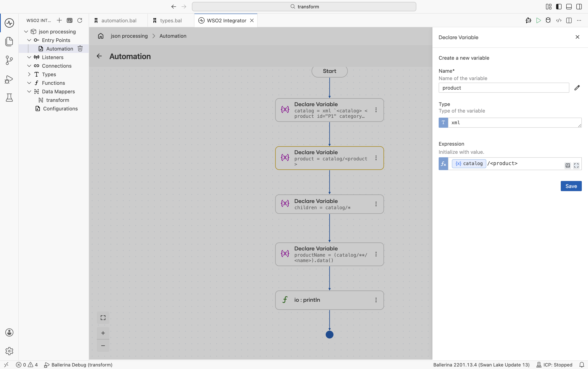
Task: Click the Type xml input field
Action: [x=514, y=122]
